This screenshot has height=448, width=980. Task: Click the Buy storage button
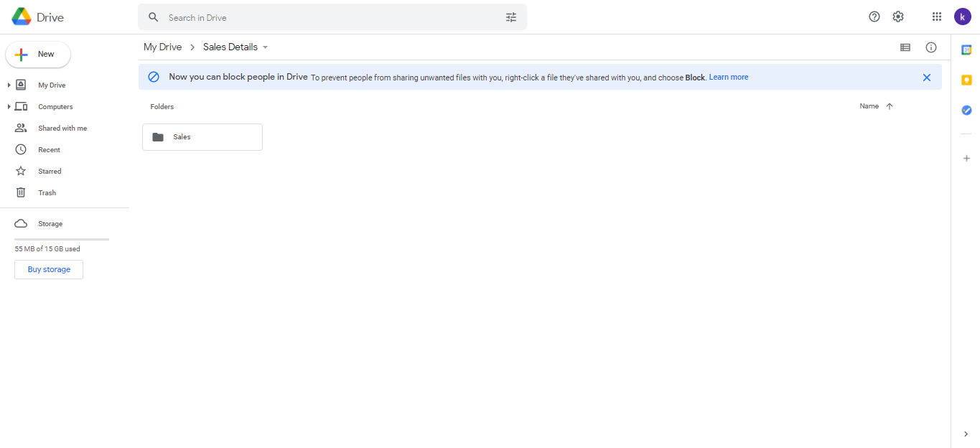click(x=49, y=270)
